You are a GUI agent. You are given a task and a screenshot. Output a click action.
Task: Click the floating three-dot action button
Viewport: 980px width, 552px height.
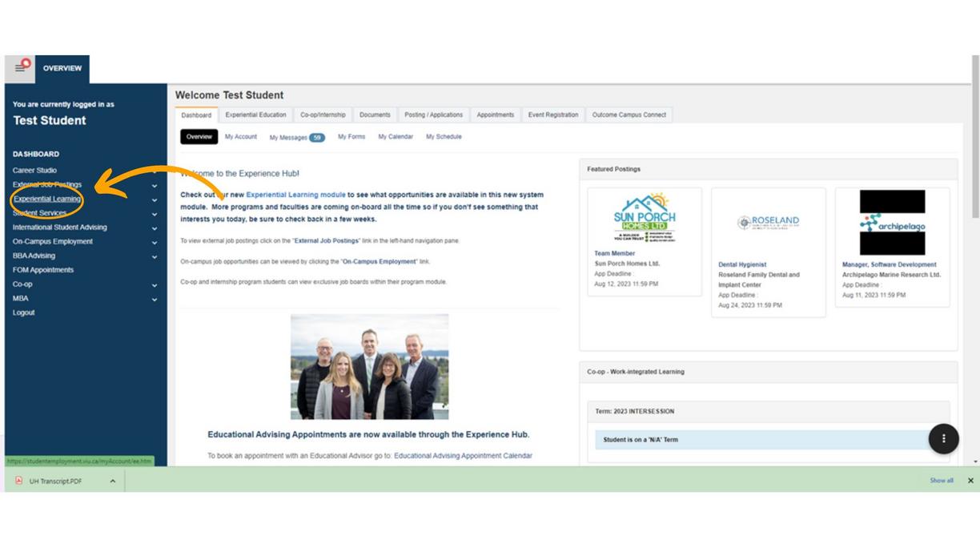(943, 438)
